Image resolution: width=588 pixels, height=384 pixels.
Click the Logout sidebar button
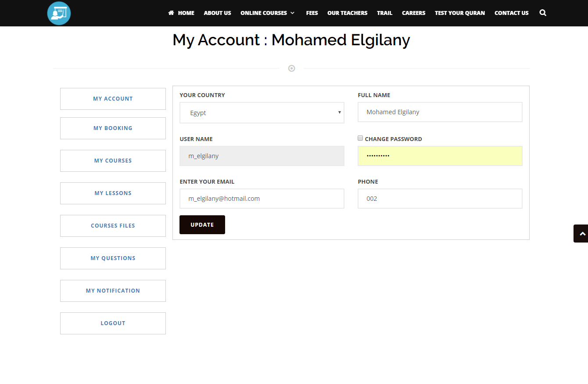click(x=113, y=323)
